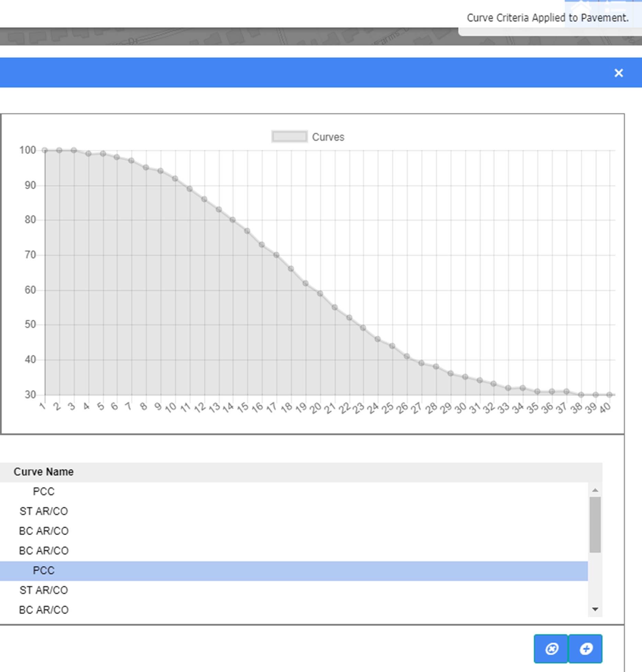The image size is (642, 672).
Task: Select the highlighted PCC curve row
Action: (x=44, y=570)
